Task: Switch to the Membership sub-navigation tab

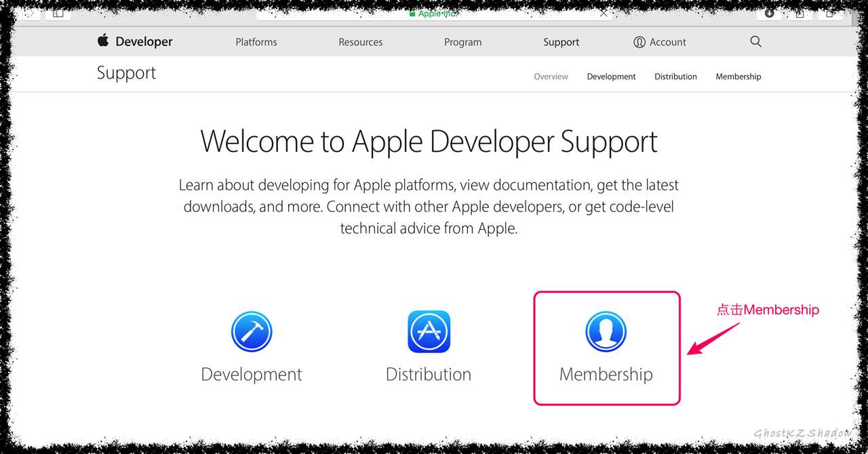Action: pos(738,77)
